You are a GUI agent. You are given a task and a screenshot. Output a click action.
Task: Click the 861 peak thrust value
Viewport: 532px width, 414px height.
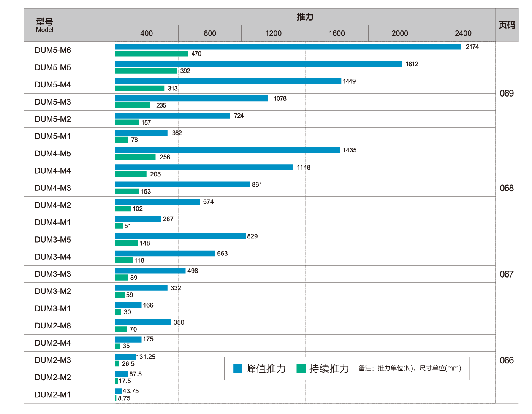click(x=257, y=184)
